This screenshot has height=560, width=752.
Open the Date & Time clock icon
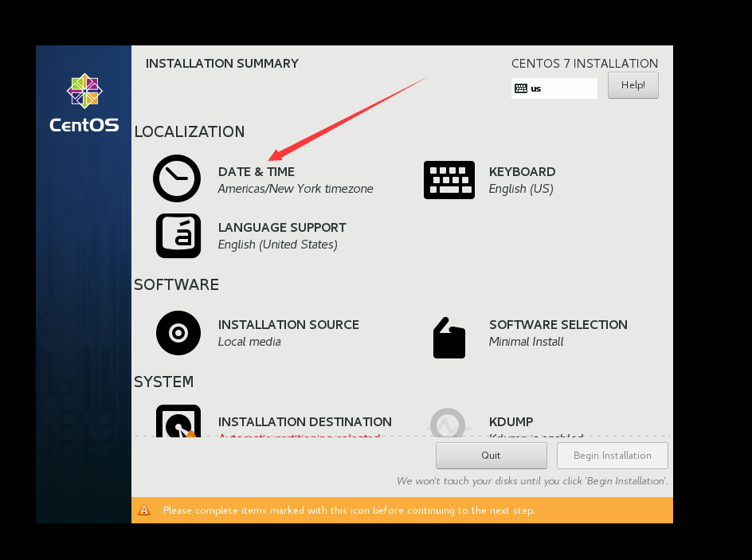pyautogui.click(x=177, y=178)
